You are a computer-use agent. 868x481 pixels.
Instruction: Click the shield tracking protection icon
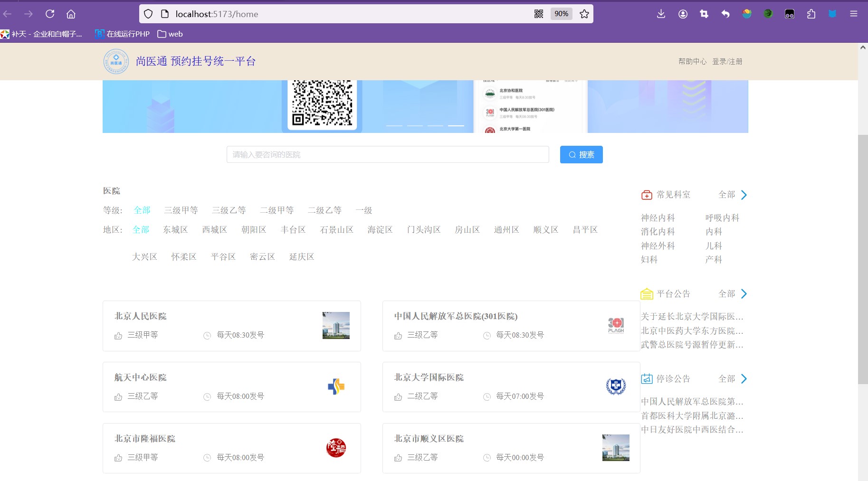click(148, 14)
